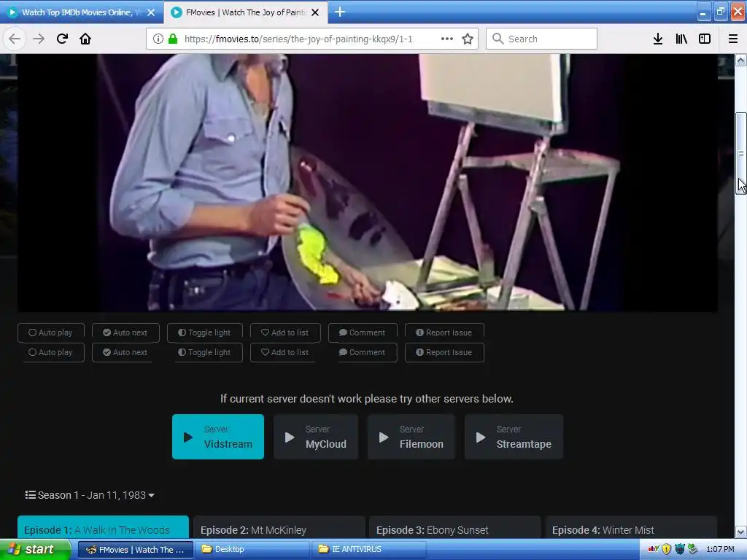The image size is (747, 560).
Task: Switch to the MyCloud server
Action: 316,437
